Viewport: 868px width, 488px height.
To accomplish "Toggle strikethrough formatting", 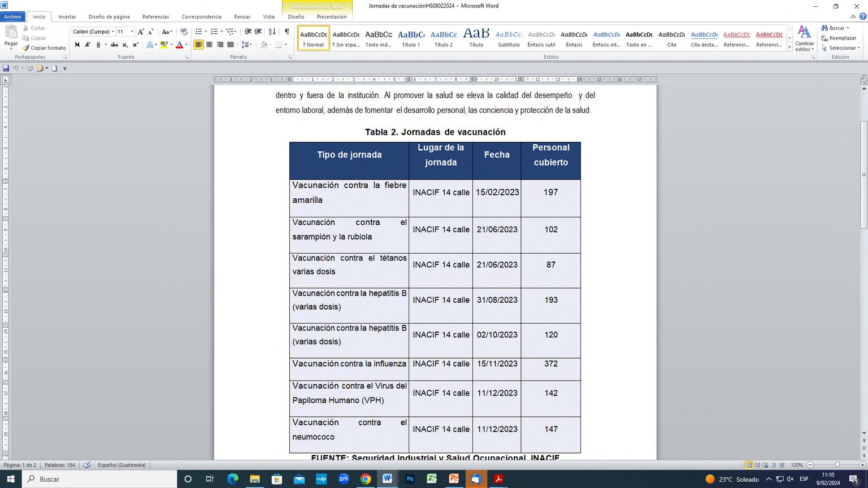I will [x=114, y=45].
